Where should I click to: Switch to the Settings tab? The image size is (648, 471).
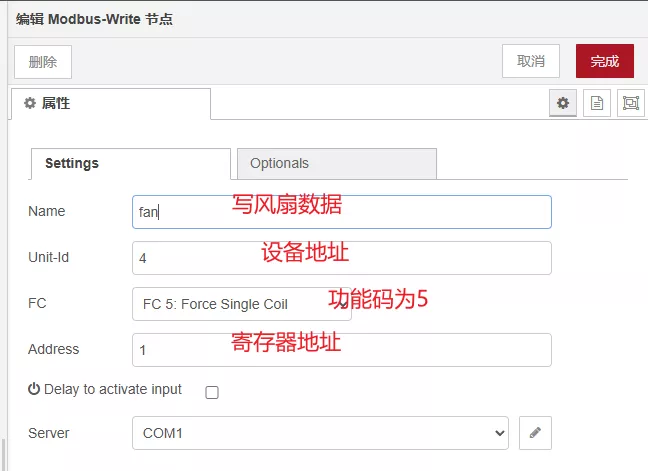(x=130, y=163)
